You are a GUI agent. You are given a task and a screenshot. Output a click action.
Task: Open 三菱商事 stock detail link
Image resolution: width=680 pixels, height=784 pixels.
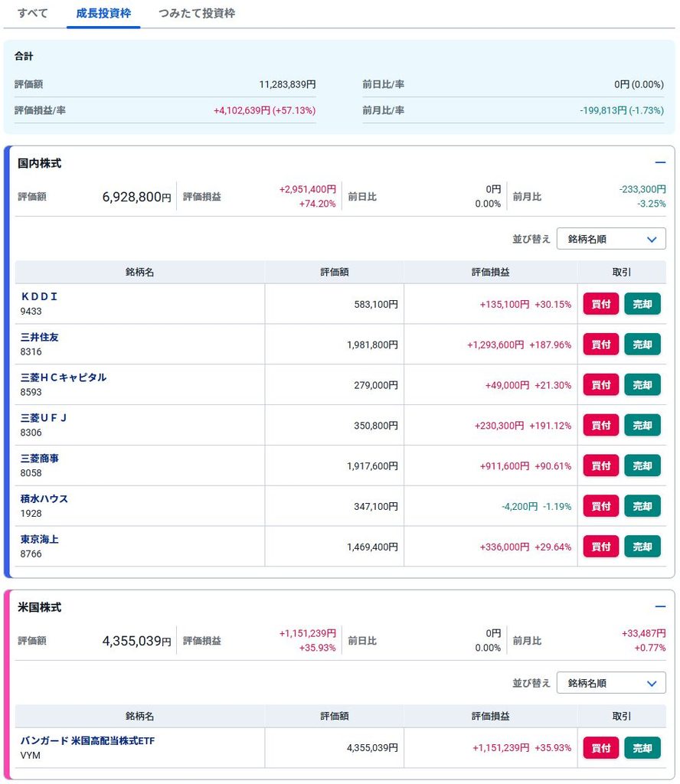40,459
